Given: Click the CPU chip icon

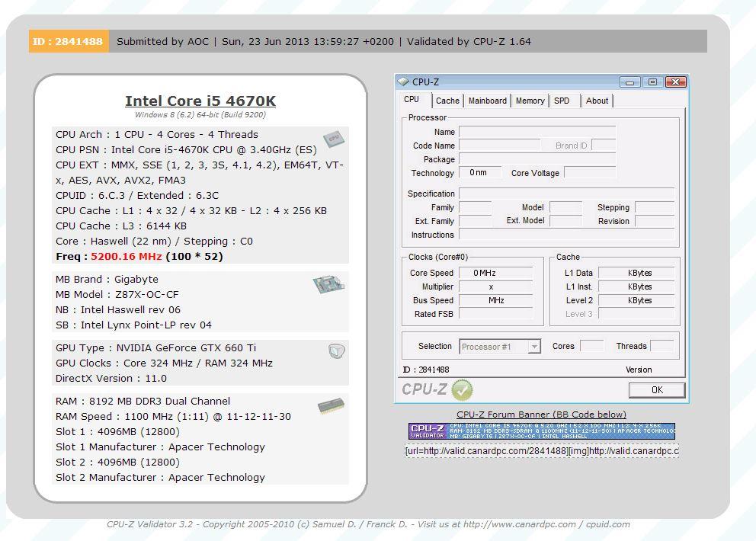Looking at the screenshot, I should click(332, 139).
